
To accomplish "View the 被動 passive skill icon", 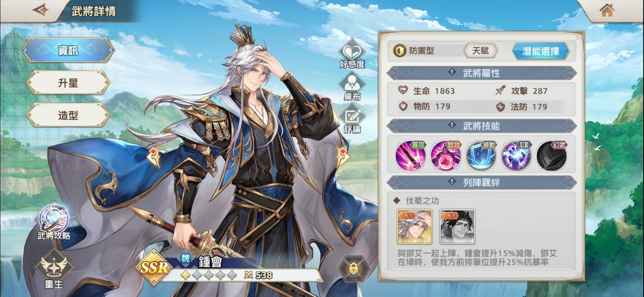I will coord(481,156).
